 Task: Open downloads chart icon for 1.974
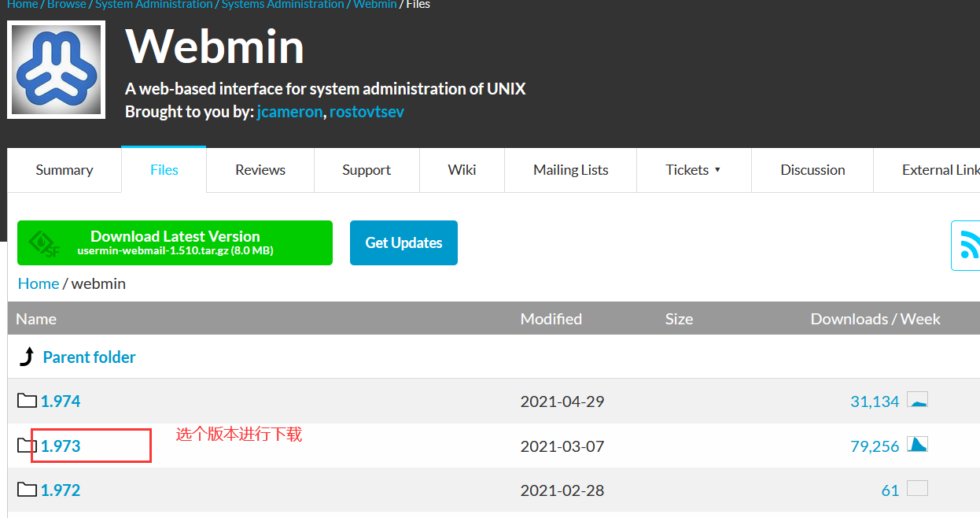pyautogui.click(x=917, y=400)
